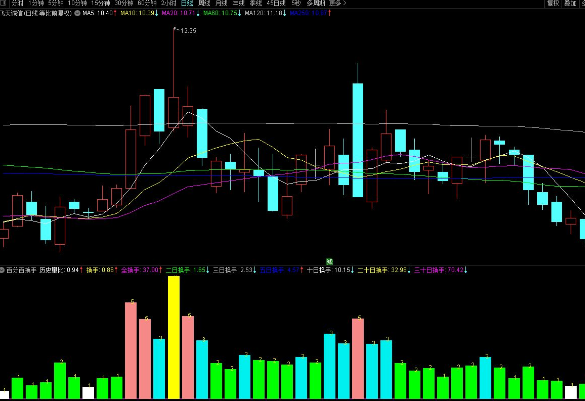Switch to the 1分钟 period tab
The image size is (585, 401).
click(x=36, y=3)
